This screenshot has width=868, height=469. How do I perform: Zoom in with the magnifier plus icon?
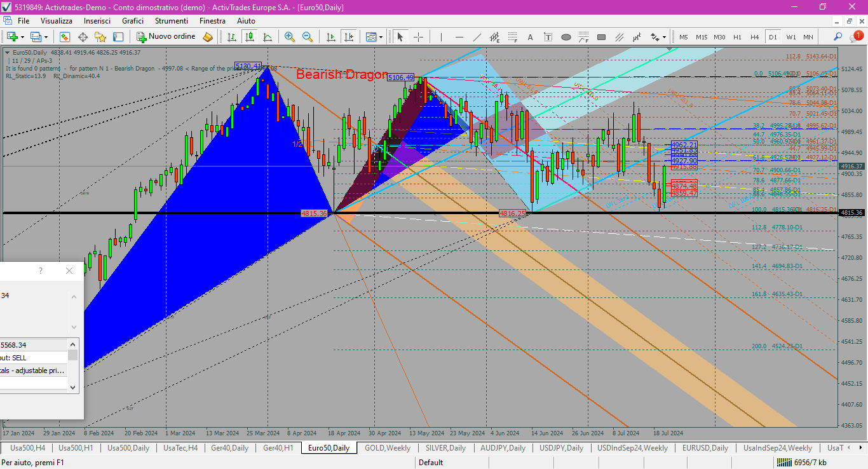290,37
